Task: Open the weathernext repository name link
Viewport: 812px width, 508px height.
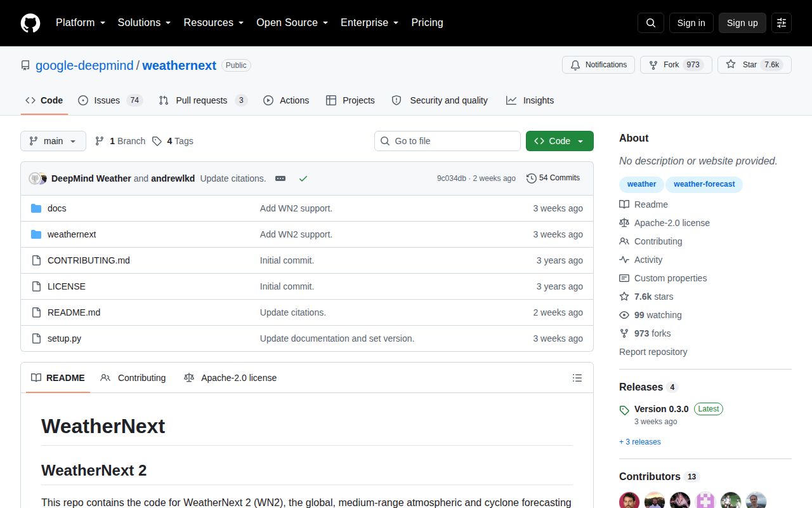Action: coord(179,65)
